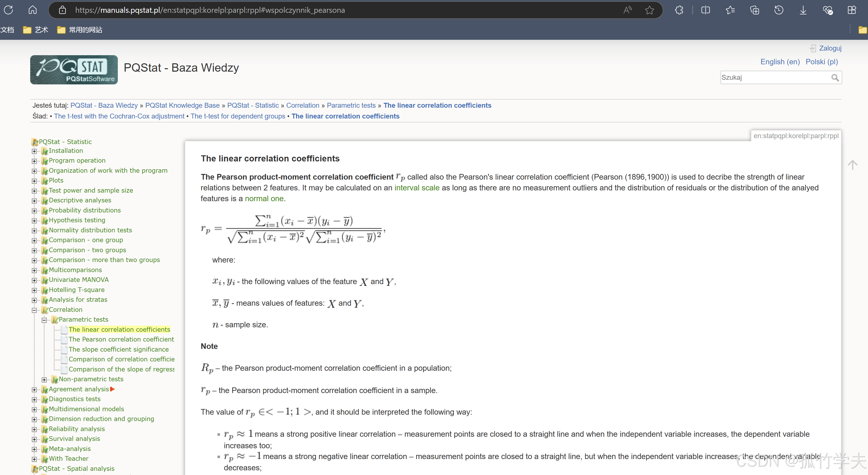The width and height of the screenshot is (868, 475).
Task: Click the PQStat Software logo
Action: [x=74, y=70]
